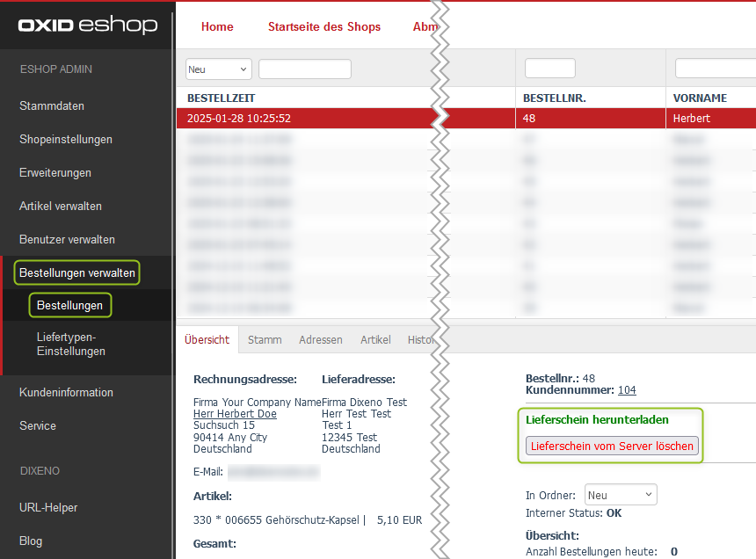Switch to the Übersicht tab

click(207, 340)
